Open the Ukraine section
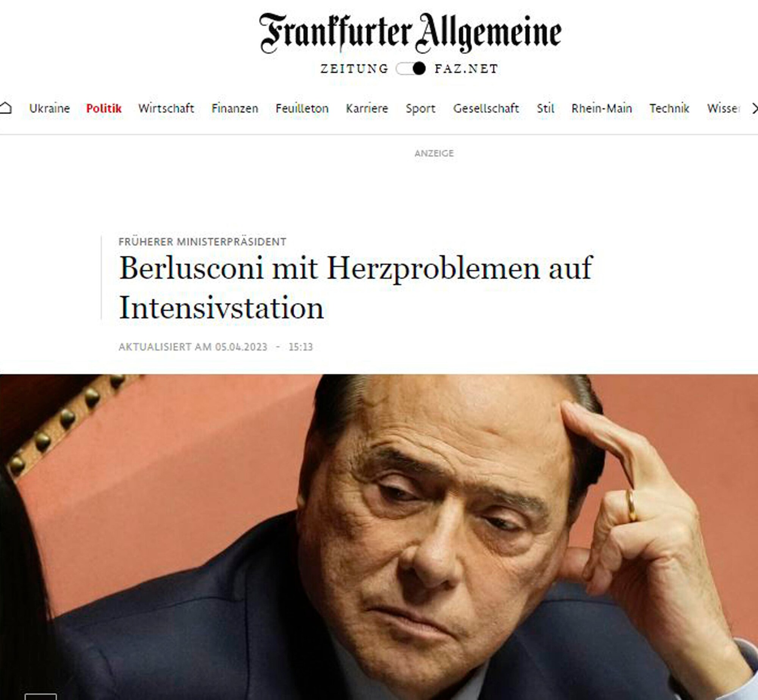 point(49,108)
